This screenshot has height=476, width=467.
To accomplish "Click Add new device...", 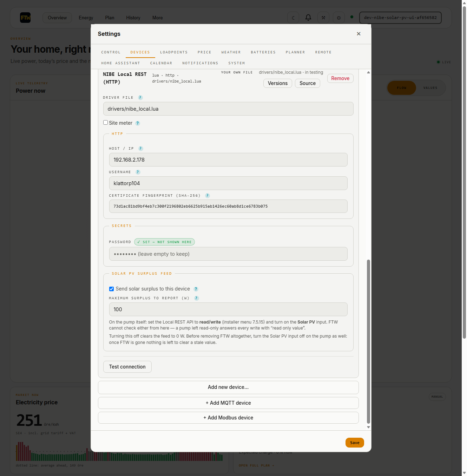I will 228,387.
